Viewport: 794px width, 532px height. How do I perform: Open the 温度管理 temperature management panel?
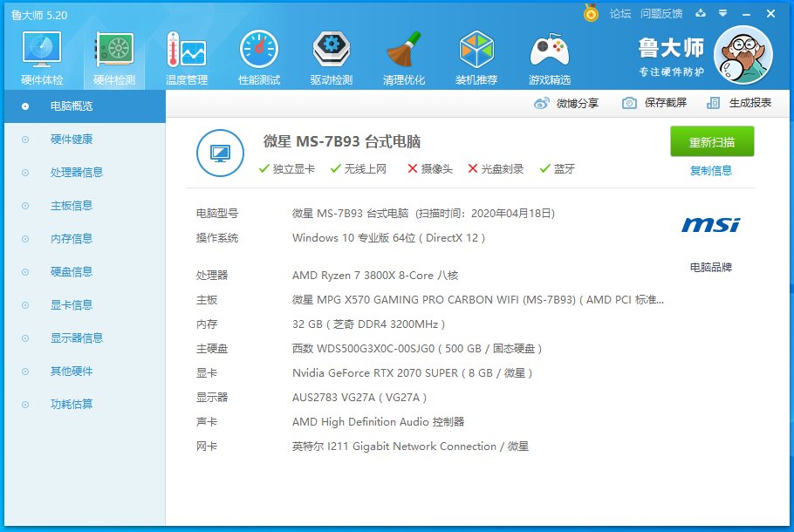(186, 57)
